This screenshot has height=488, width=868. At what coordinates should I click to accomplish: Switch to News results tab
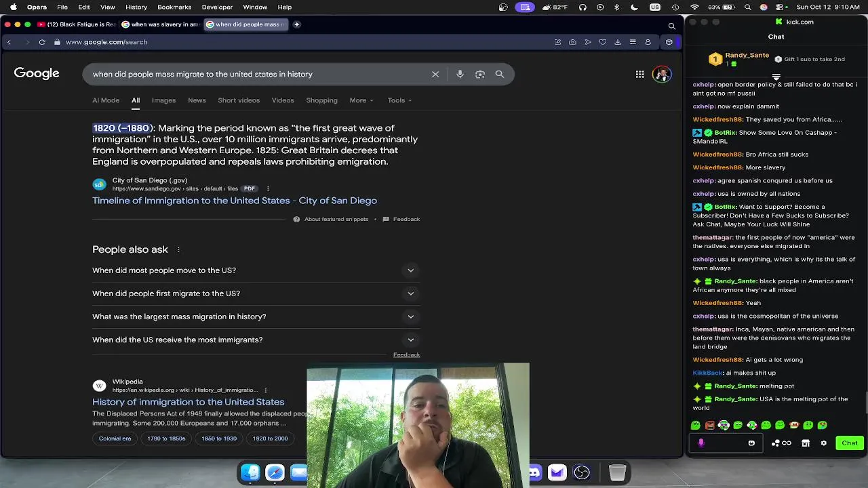197,100
